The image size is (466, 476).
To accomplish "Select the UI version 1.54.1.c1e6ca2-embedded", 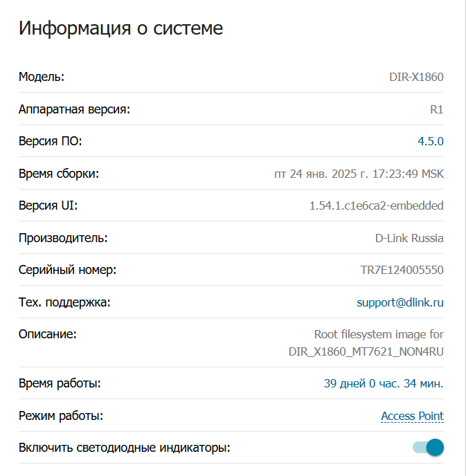I will coord(377,205).
